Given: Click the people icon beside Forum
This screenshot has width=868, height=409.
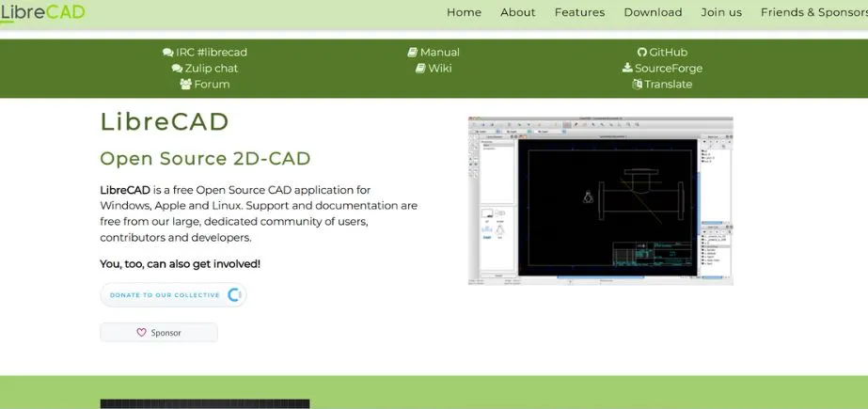Looking at the screenshot, I should click(x=185, y=84).
